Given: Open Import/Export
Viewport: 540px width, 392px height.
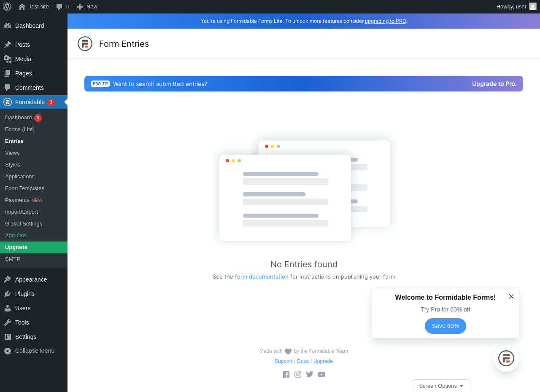Looking at the screenshot, I should (34, 212).
